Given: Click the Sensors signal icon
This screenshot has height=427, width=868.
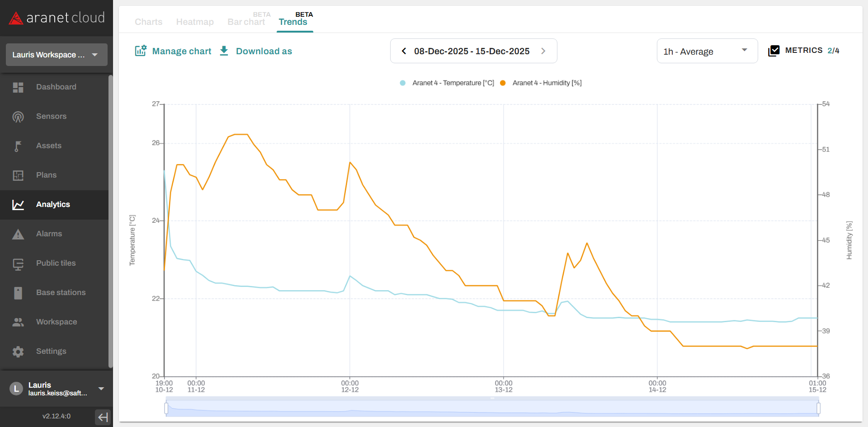Looking at the screenshot, I should 18,117.
